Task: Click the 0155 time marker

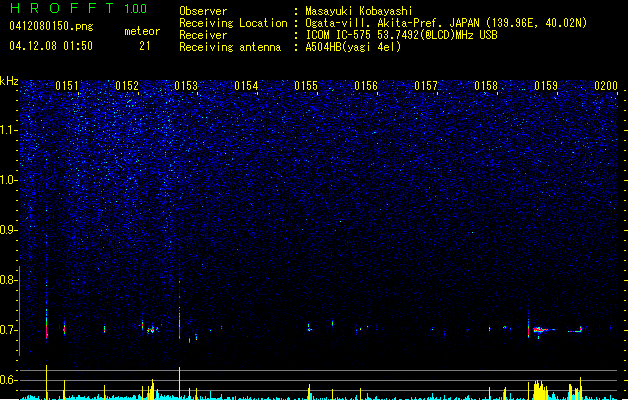Action: (306, 86)
